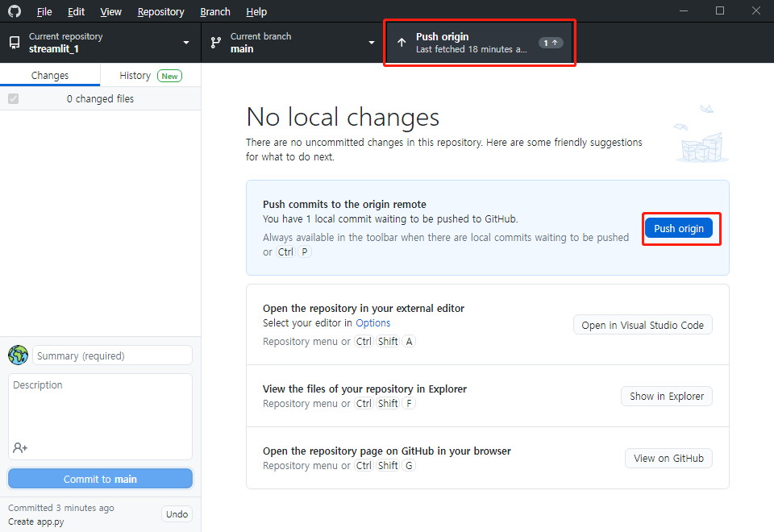
Task: Click the 'Create app.py' commit text
Action: 36,522
